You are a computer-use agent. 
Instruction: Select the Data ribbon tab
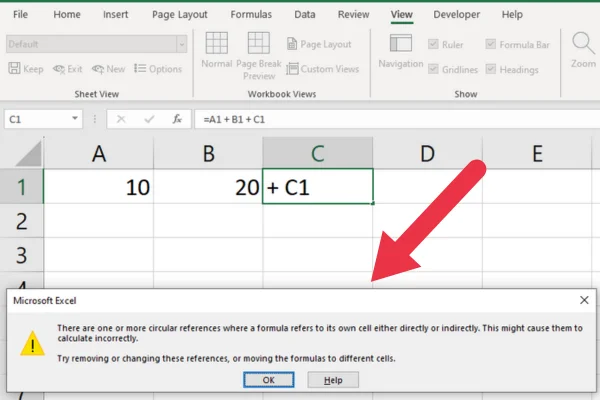point(305,15)
